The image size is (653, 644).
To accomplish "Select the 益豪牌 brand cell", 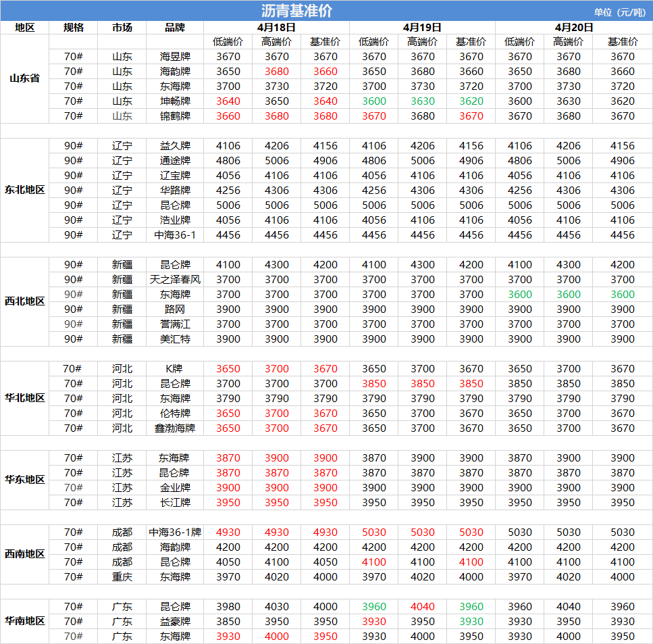I will pos(175,622).
